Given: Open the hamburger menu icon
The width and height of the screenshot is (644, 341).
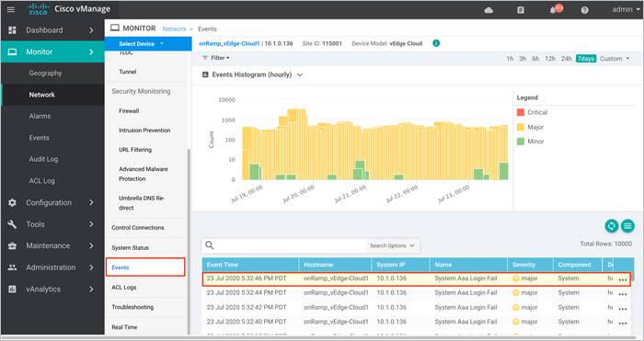Looking at the screenshot, I should click(x=11, y=9).
